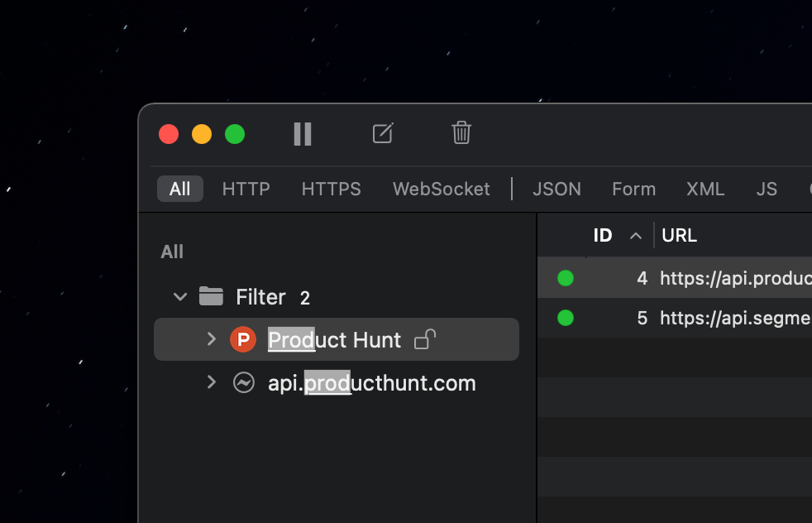Pause recording with the pause icon

[x=303, y=134]
